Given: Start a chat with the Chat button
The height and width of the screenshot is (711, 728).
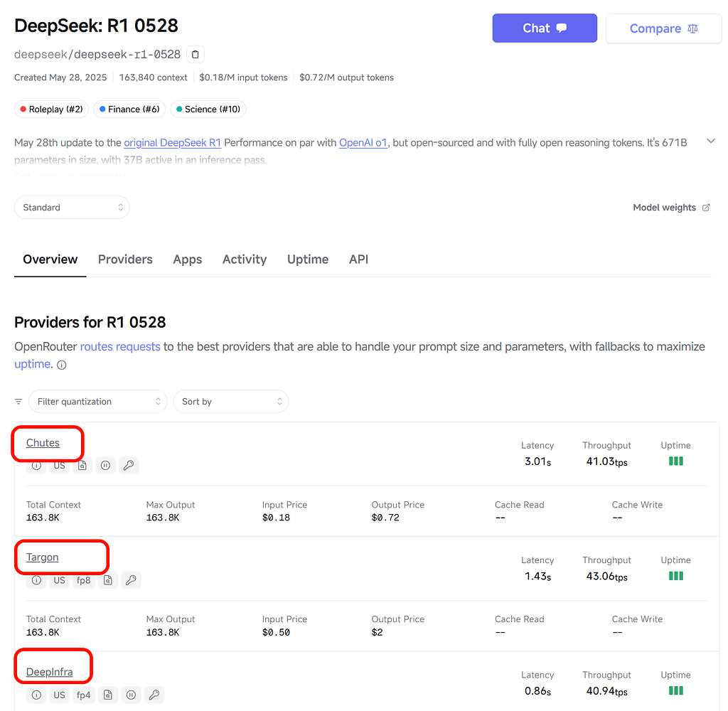Looking at the screenshot, I should point(545,28).
